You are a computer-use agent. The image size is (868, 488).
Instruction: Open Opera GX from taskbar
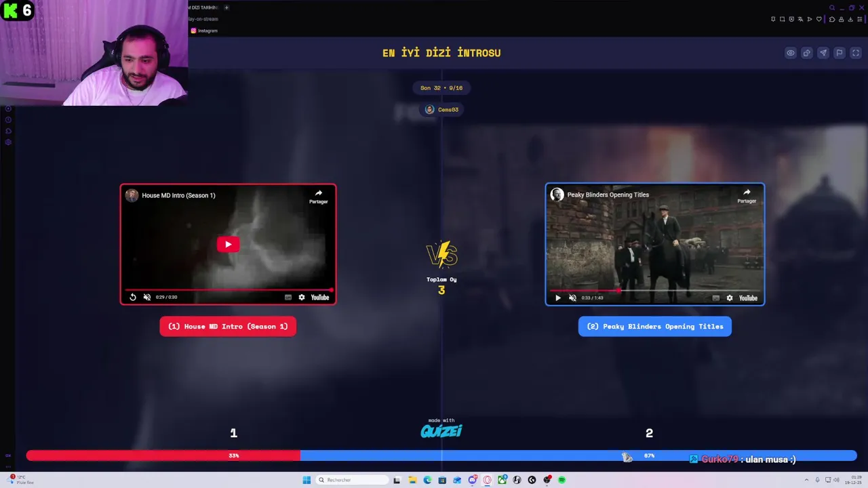(x=487, y=480)
